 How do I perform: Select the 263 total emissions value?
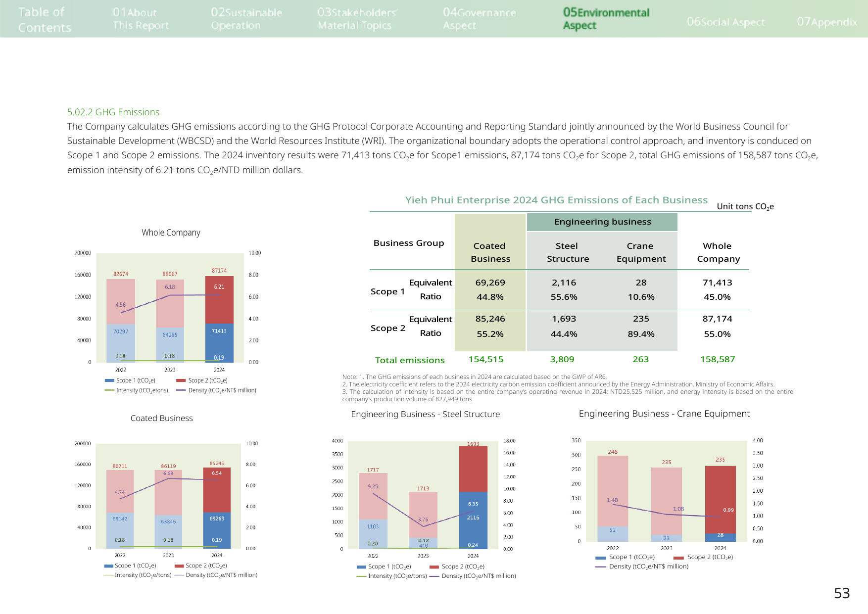click(x=640, y=359)
